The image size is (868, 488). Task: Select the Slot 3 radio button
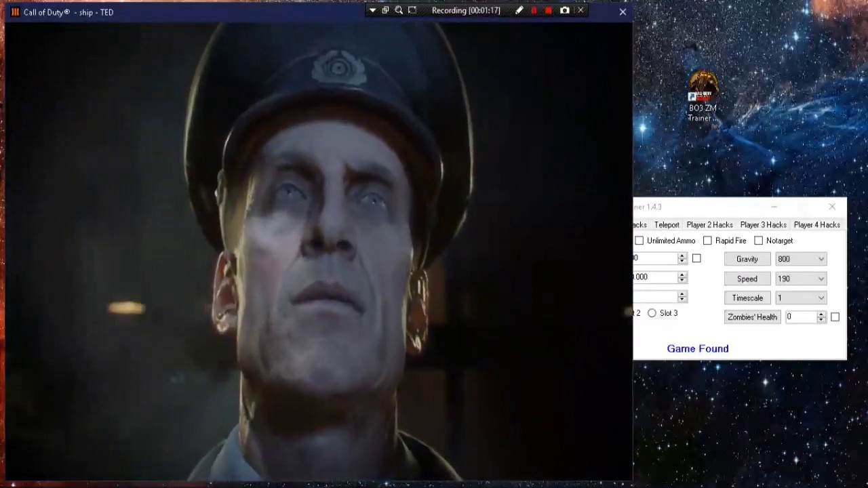[652, 313]
